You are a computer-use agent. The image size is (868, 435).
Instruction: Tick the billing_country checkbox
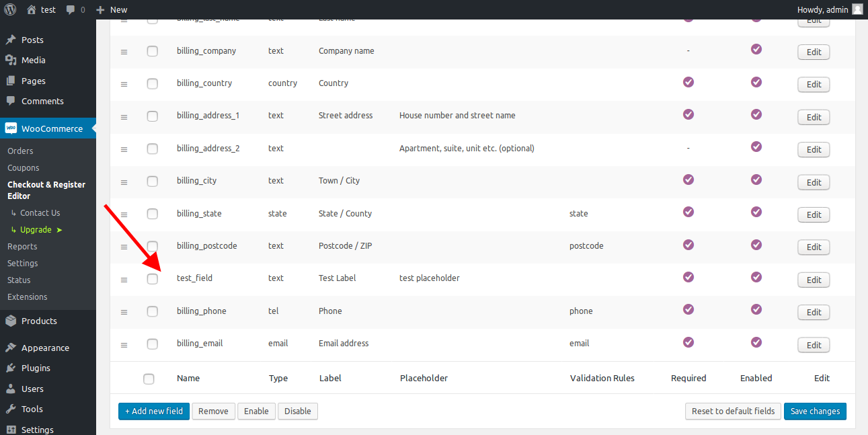(153, 84)
